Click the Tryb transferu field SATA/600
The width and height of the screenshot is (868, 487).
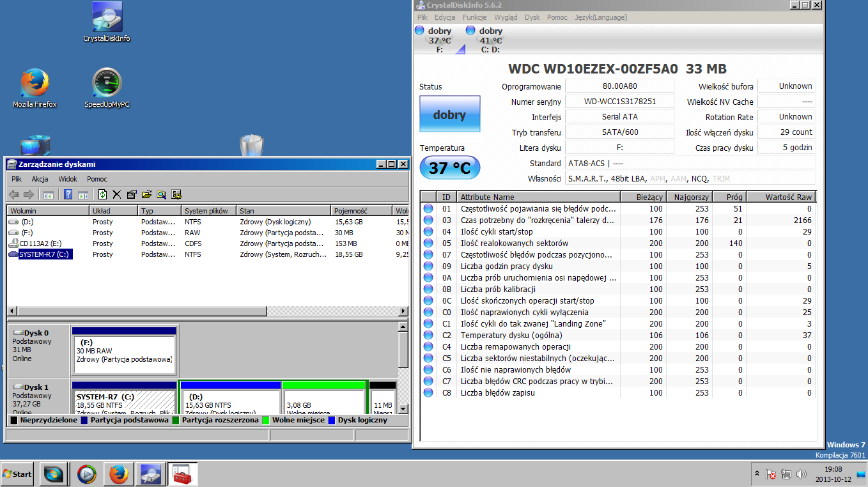click(x=620, y=132)
